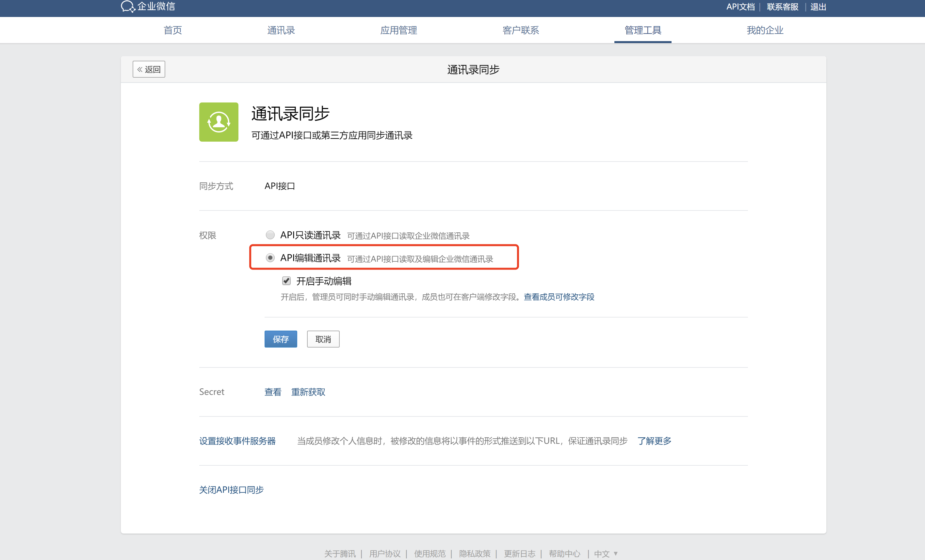This screenshot has height=560, width=925.
Task: Click the 企业微信 logo icon
Action: coord(128,7)
